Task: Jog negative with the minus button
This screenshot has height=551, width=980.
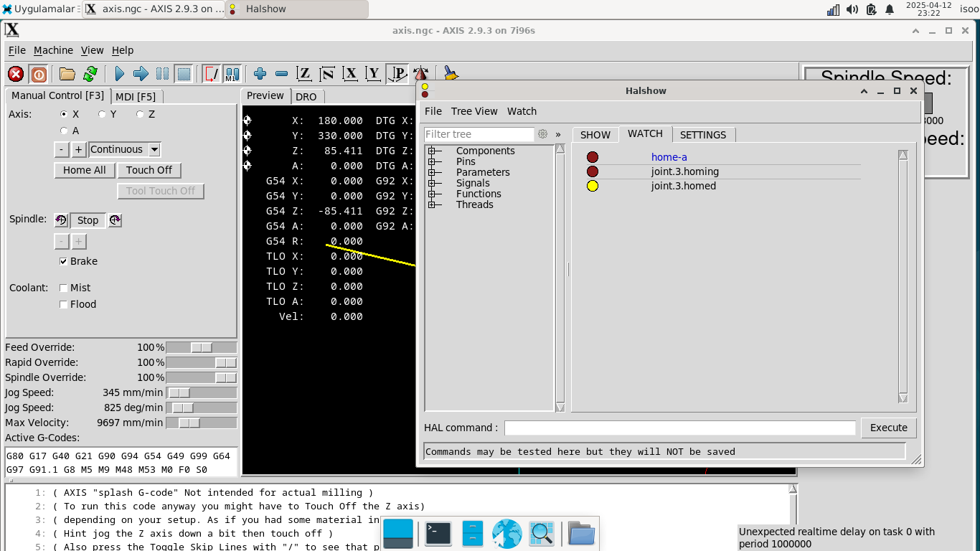Action: click(62, 149)
